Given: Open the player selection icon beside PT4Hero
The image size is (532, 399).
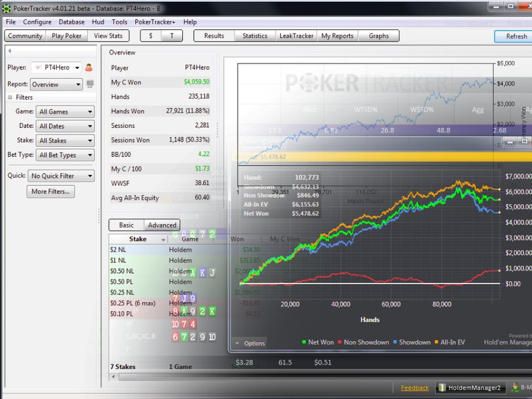Looking at the screenshot, I should [89, 67].
